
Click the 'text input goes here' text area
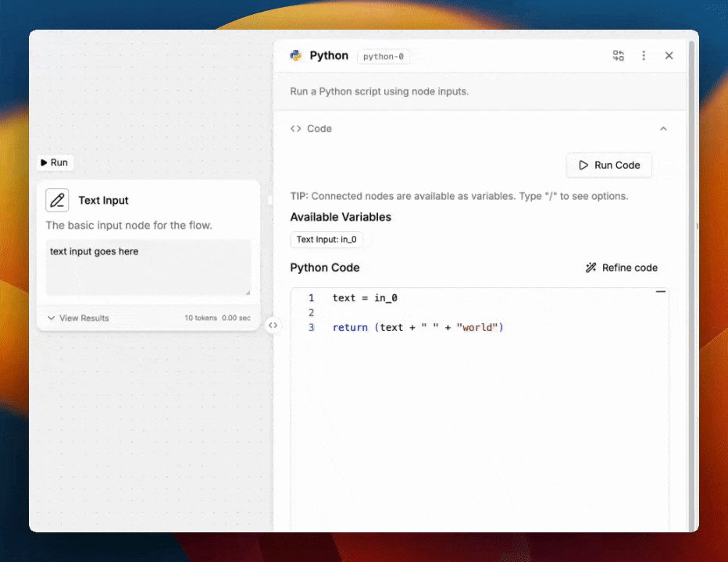click(x=148, y=267)
